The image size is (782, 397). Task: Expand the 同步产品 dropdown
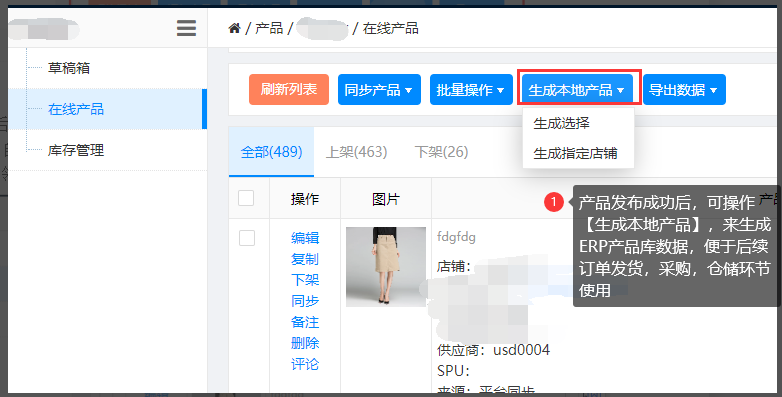(x=379, y=89)
